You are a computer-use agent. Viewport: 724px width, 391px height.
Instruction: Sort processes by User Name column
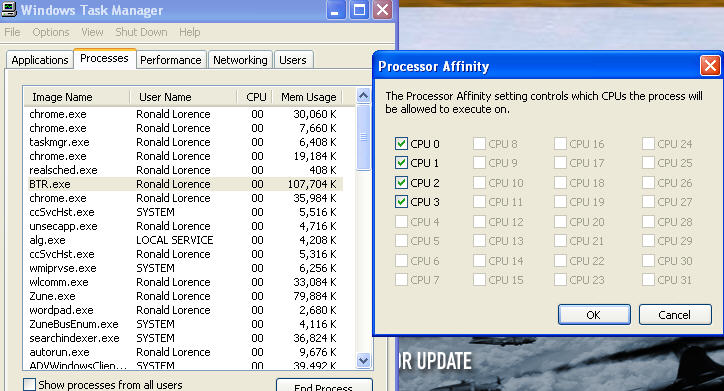tap(183, 97)
